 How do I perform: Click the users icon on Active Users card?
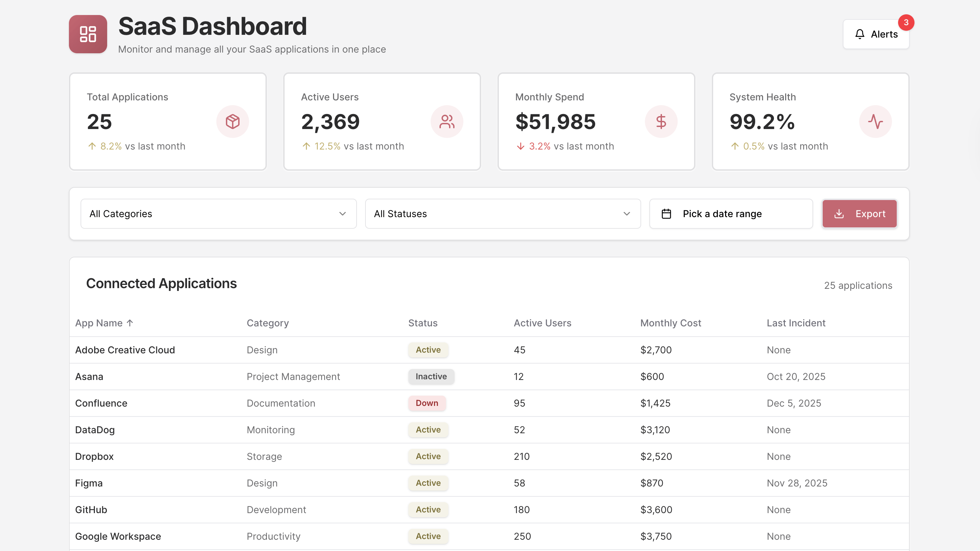click(447, 122)
